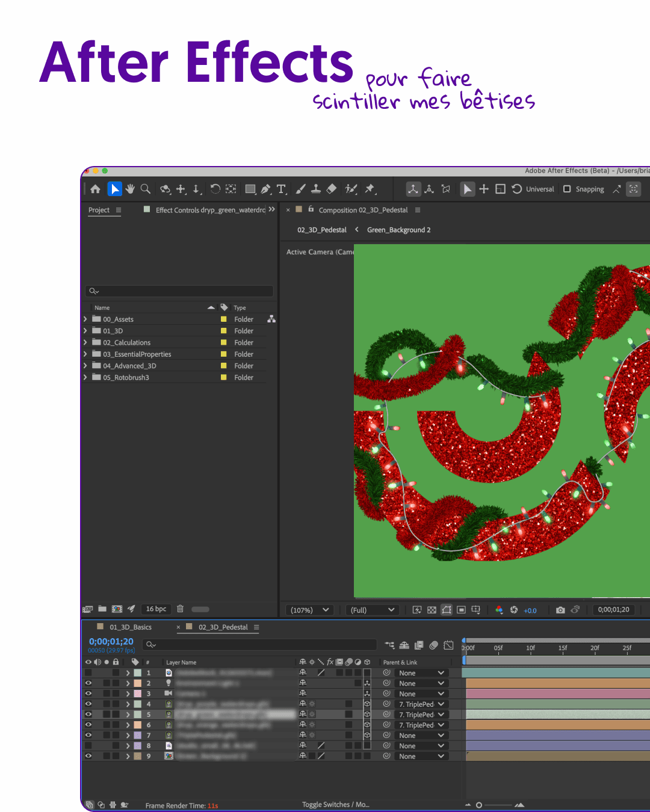Screen dimensions: 650x812
Task: Toggle the Snapping checkbox
Action: coord(567,189)
